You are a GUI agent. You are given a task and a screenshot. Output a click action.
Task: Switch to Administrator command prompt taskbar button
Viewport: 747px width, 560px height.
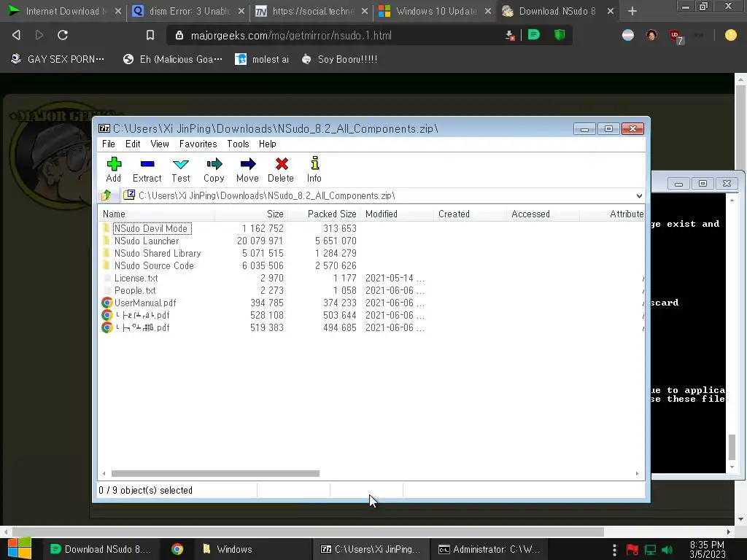click(489, 549)
